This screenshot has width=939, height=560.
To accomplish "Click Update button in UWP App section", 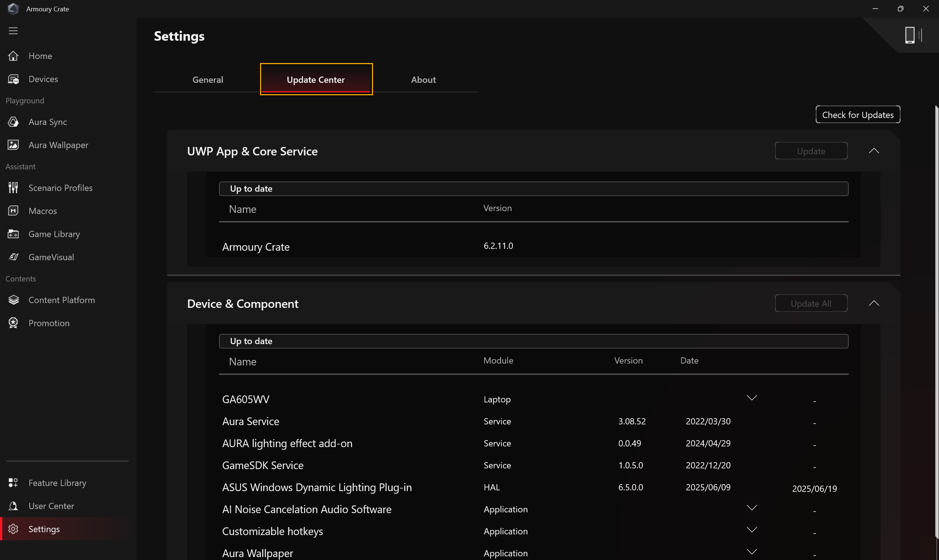I will (x=811, y=151).
